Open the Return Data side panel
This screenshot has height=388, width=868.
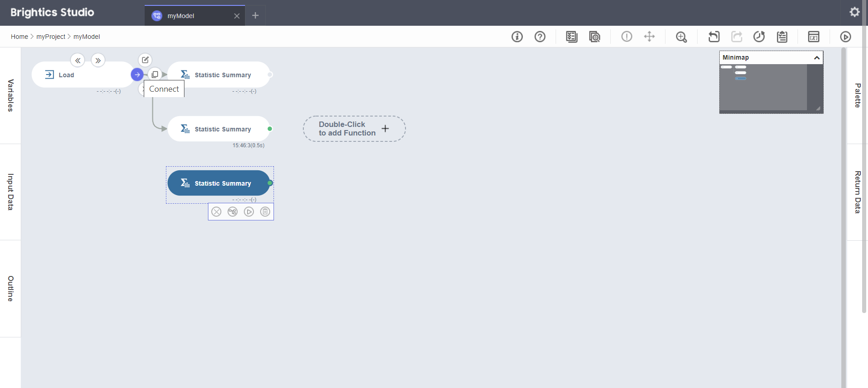tap(857, 192)
